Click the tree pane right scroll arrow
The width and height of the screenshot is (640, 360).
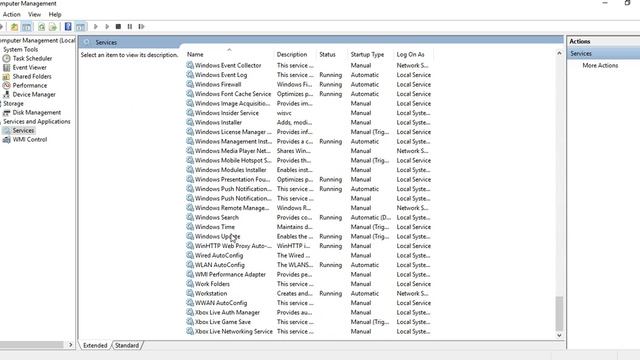[x=70, y=345]
